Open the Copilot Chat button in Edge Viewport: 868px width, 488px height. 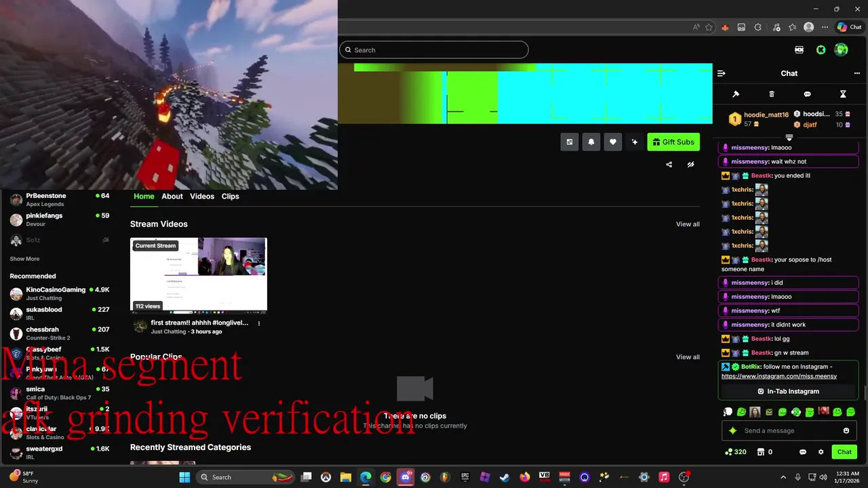pos(850,27)
